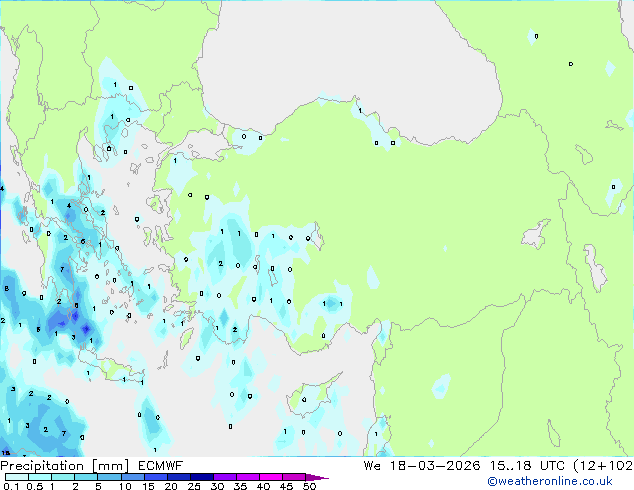
Task: Pick the 30–35 mm purple swatch
Action: point(224,477)
